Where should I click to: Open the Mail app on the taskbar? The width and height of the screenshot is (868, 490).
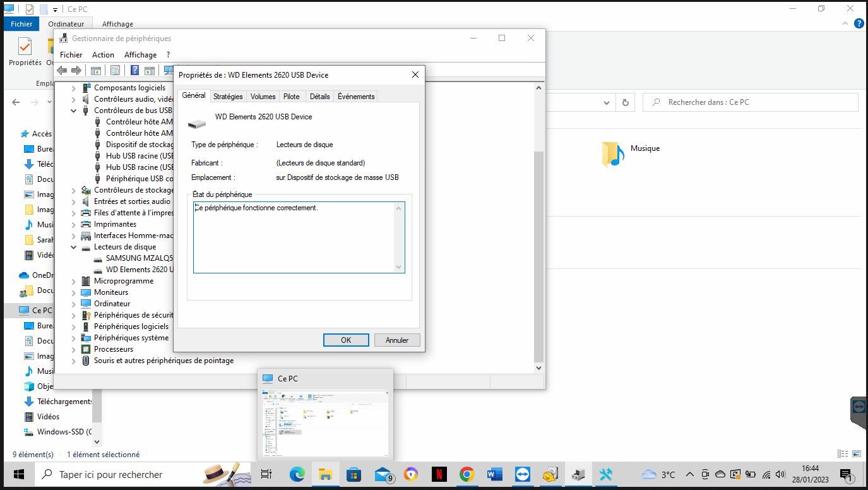[383, 474]
